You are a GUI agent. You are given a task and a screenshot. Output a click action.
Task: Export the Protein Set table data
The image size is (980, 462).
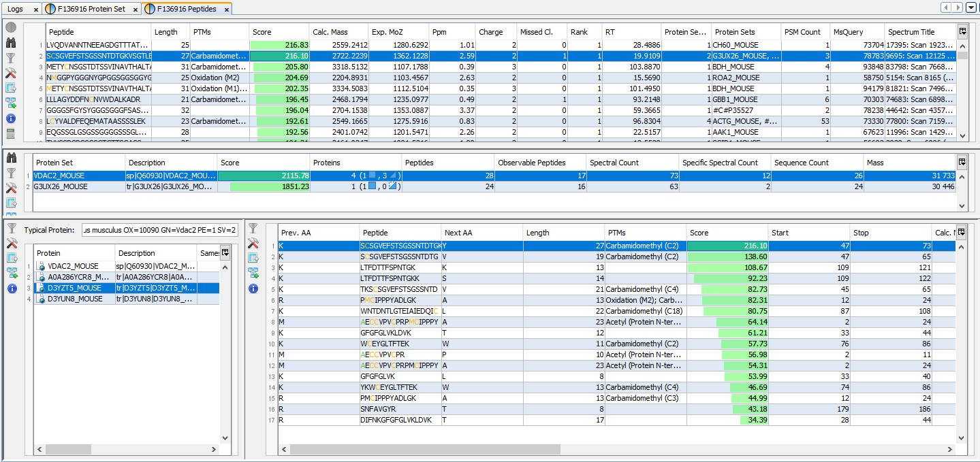[x=11, y=203]
